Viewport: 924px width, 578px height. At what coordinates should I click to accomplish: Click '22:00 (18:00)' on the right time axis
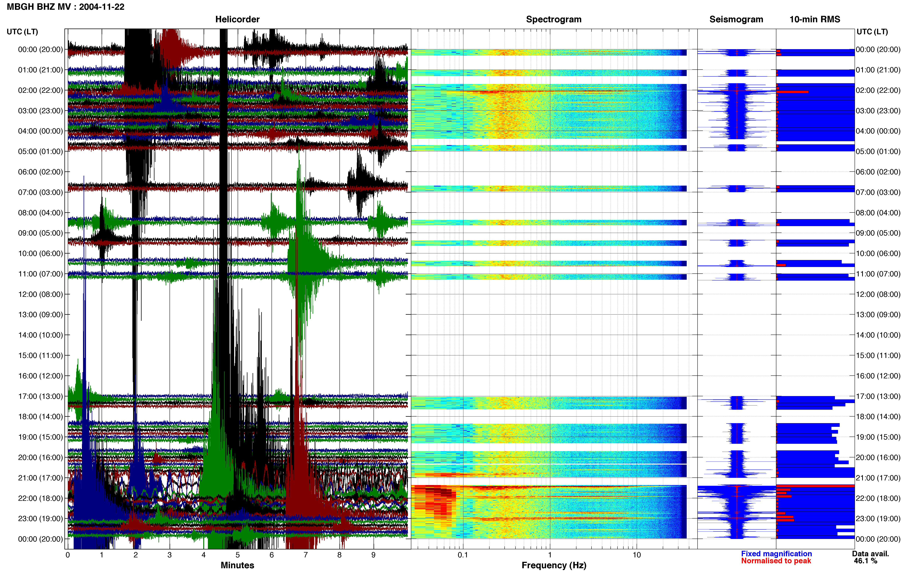[878, 498]
